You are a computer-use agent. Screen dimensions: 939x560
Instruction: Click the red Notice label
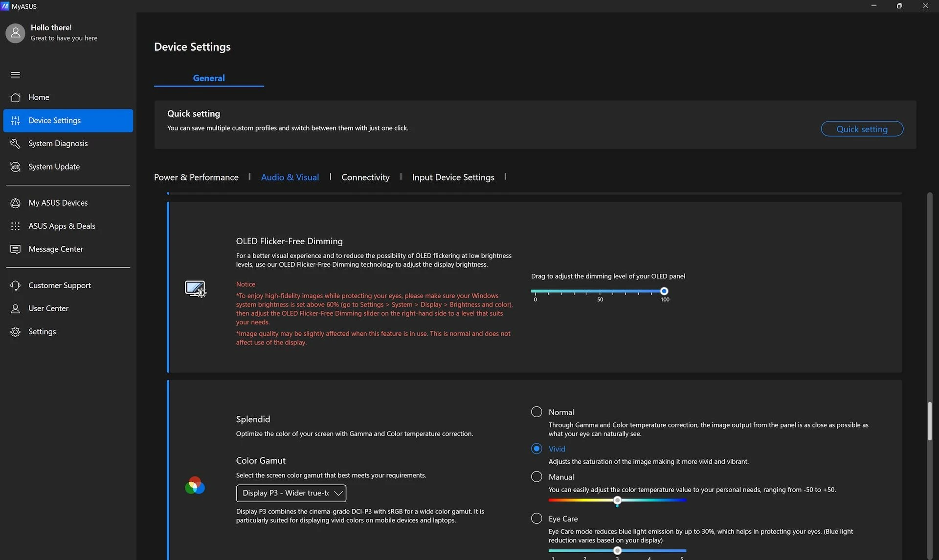[x=246, y=284]
